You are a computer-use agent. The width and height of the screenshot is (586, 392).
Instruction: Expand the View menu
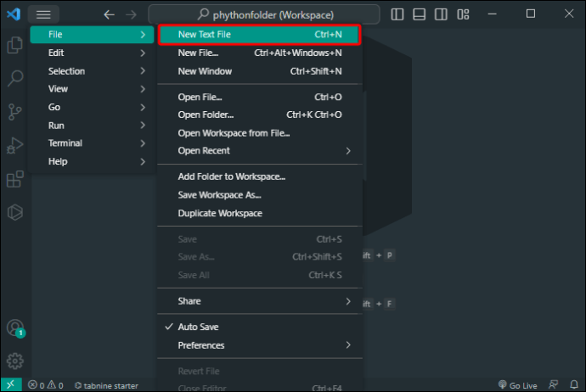(92, 89)
